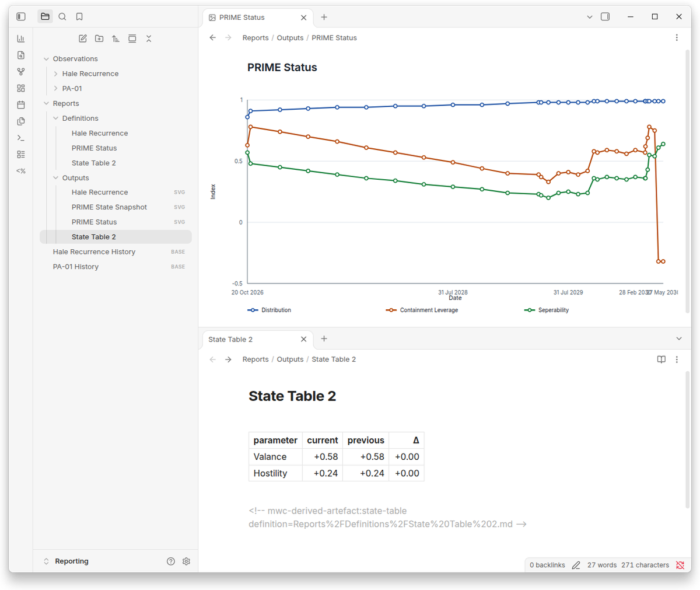
Task: Open PRIME Status SVG under Outputs
Action: tap(116, 222)
